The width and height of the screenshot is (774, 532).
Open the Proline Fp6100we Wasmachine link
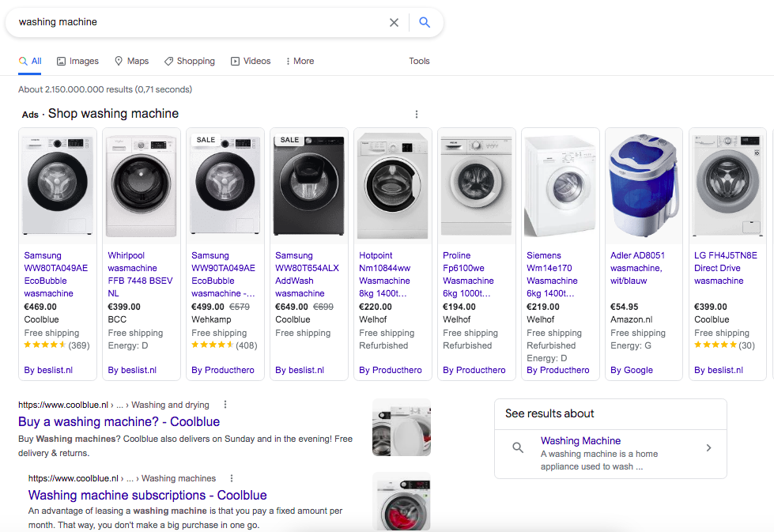coord(468,274)
